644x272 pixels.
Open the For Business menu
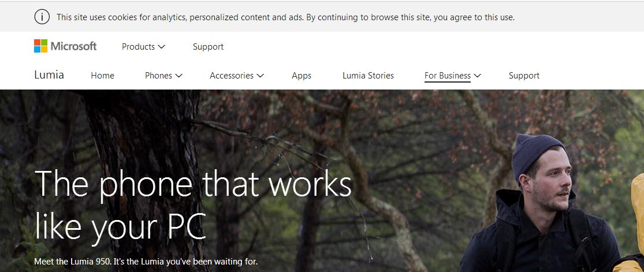pos(453,76)
